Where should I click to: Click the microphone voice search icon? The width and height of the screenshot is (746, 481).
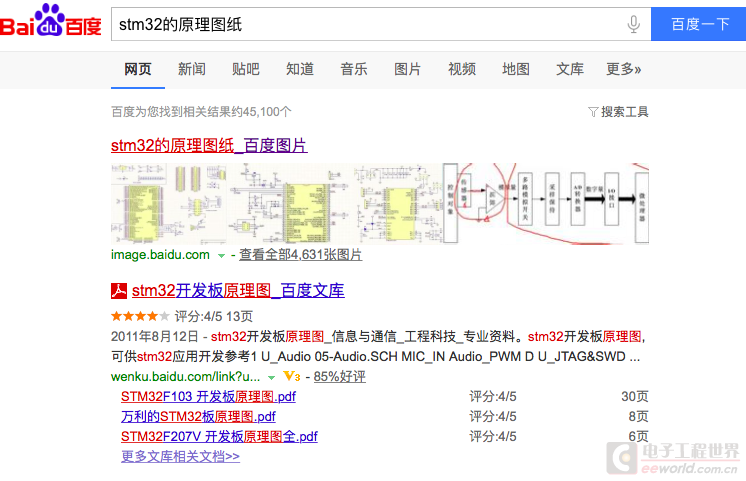coord(633,24)
